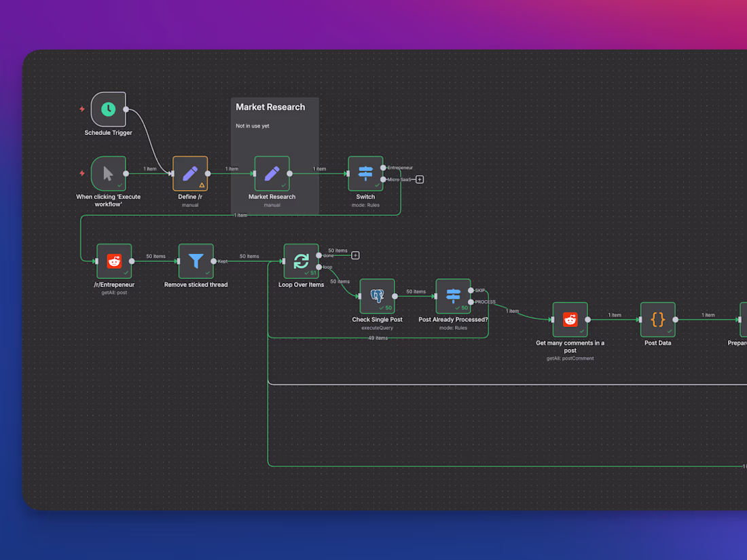Screen dimensions: 747x560
Task: Select the Schedule Trigger clock icon
Action: 109,109
